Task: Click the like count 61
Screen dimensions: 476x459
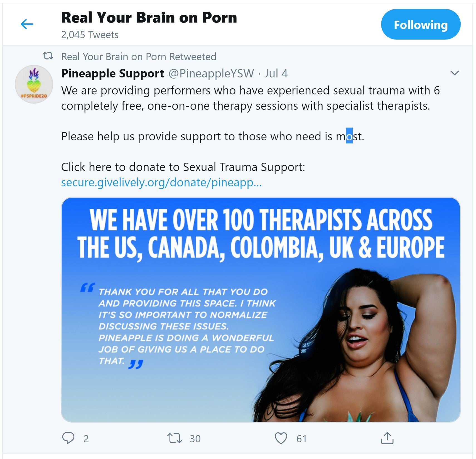Action: [301, 439]
